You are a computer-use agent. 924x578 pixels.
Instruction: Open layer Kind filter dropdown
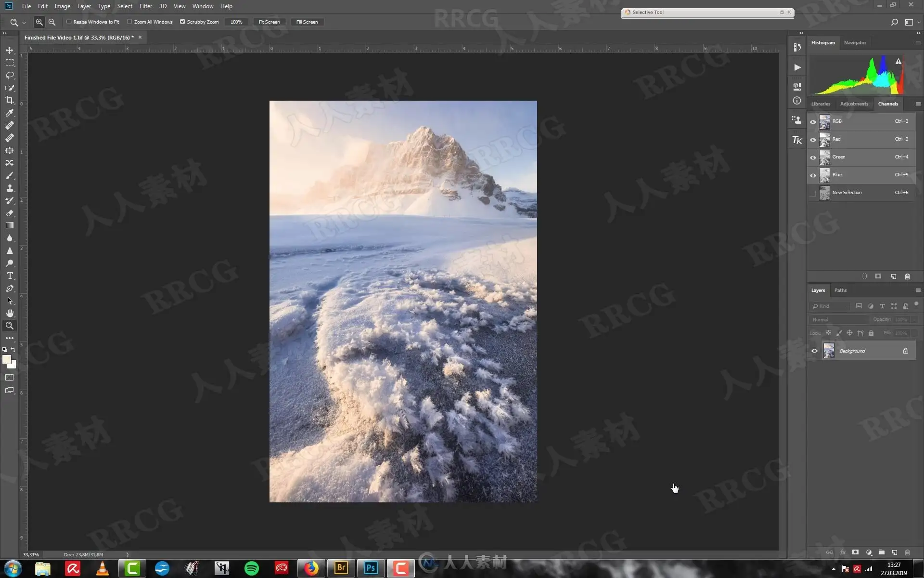830,306
